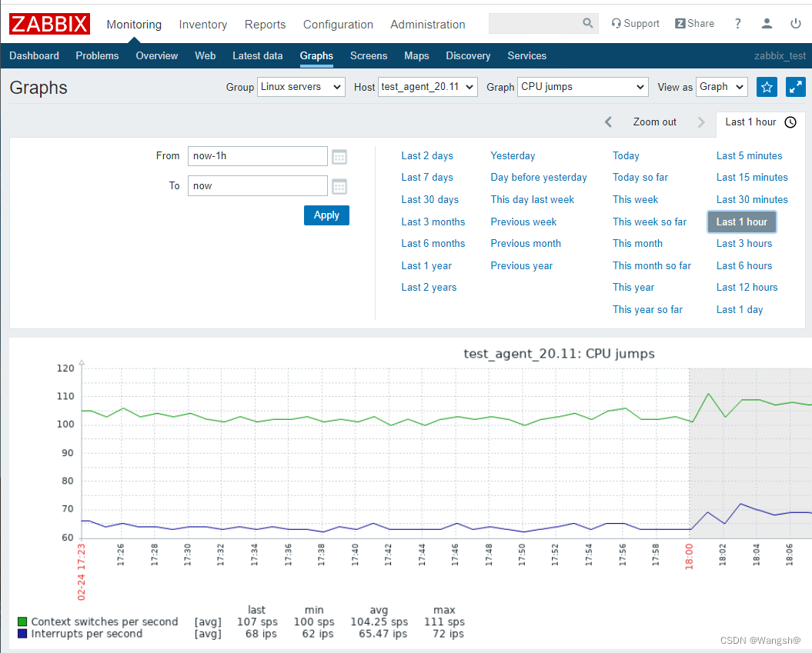This screenshot has height=653, width=812.
Task: Open the Administration menu
Action: pyautogui.click(x=428, y=25)
